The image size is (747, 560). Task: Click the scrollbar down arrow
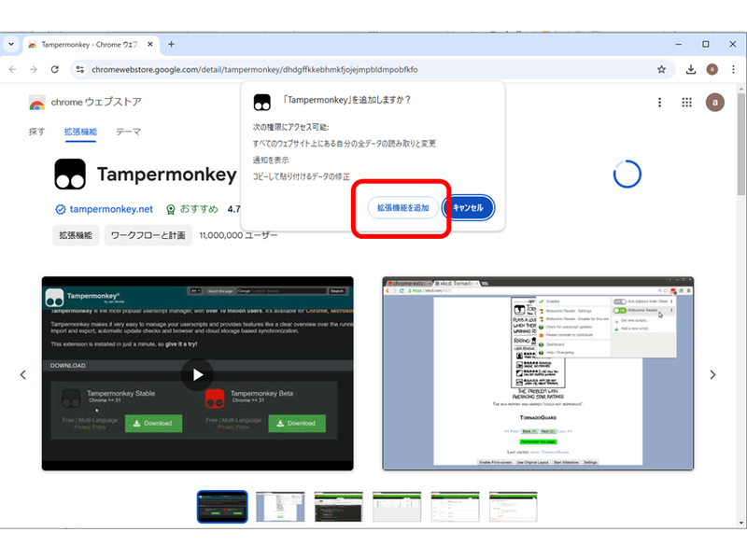pyautogui.click(x=740, y=523)
